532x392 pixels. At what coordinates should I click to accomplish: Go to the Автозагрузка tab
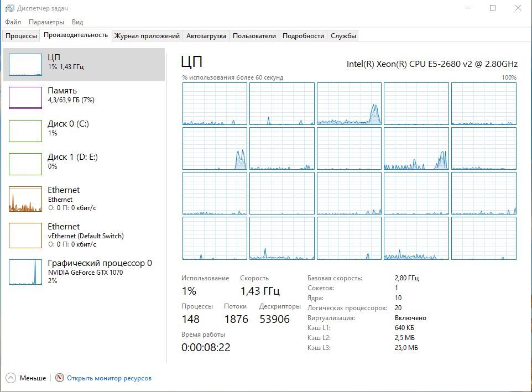pyautogui.click(x=206, y=36)
